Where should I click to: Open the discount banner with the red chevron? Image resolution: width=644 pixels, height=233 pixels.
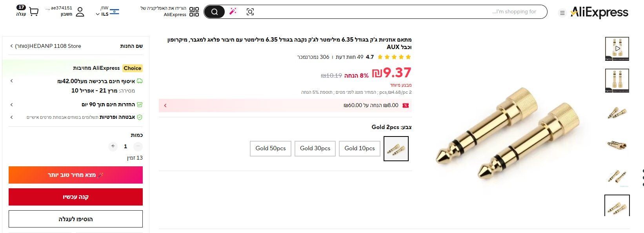point(165,105)
